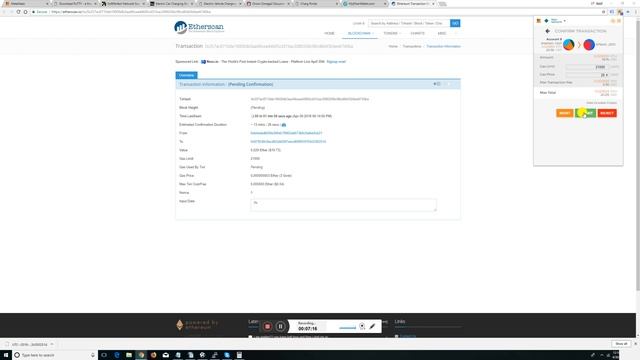640x360 pixels.
Task: Click the orange RESET button in MetaMask
Action: [x=564, y=113]
